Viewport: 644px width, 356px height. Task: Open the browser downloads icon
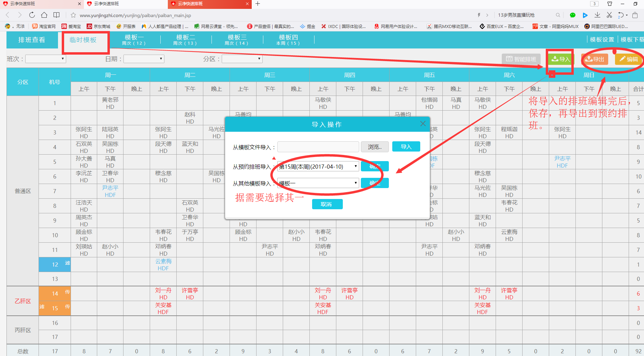tap(597, 15)
